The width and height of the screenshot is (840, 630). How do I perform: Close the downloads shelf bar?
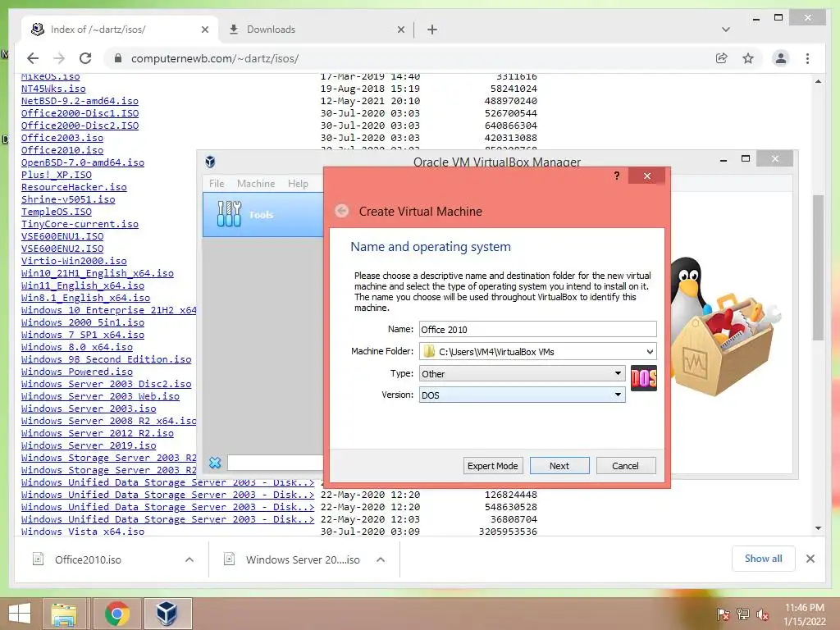pyautogui.click(x=810, y=559)
